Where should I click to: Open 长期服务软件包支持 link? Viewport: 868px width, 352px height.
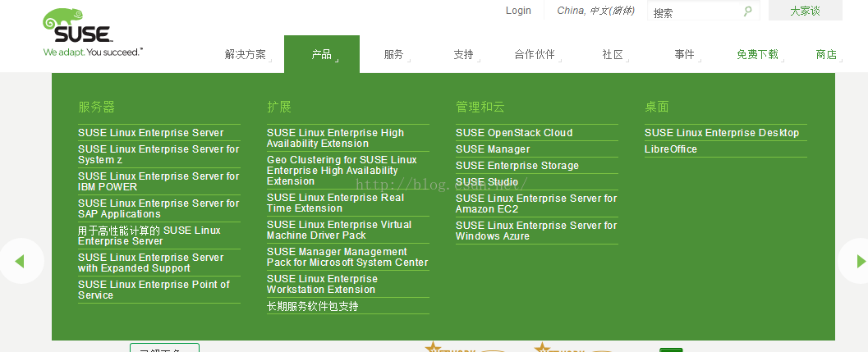click(312, 306)
